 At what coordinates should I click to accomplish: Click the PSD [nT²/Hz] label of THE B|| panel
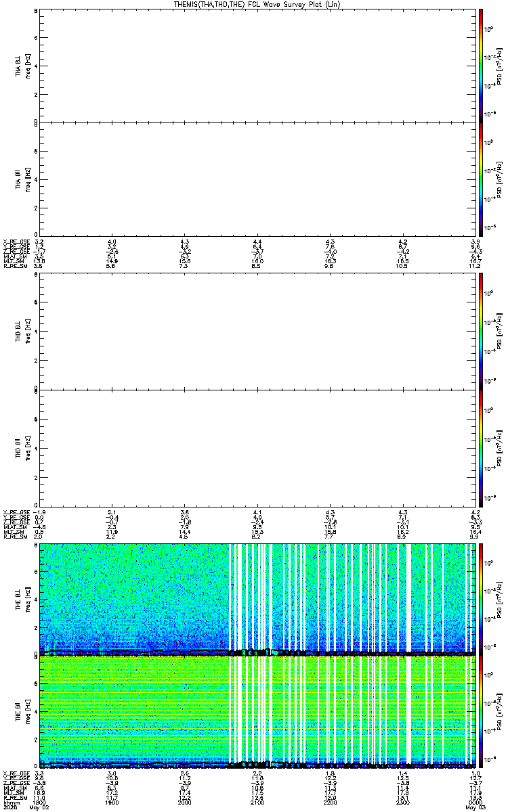click(499, 713)
